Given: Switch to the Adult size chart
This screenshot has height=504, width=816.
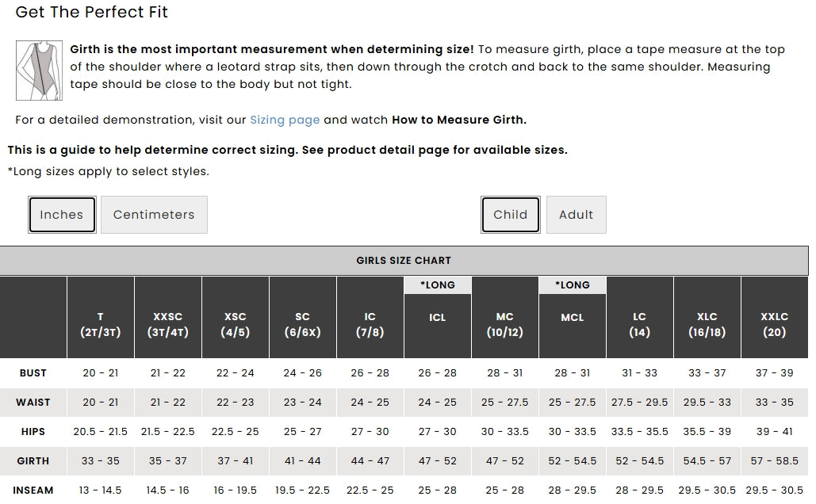Looking at the screenshot, I should [x=576, y=215].
